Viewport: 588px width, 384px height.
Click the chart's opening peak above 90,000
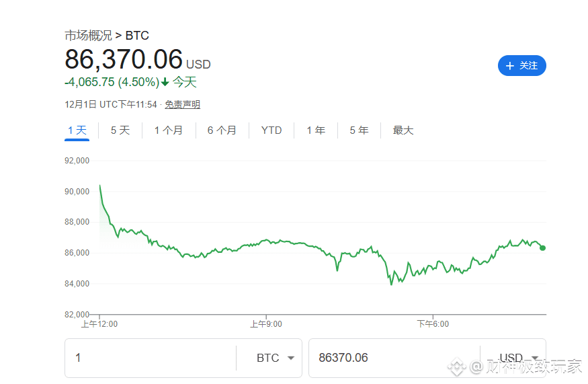click(x=100, y=185)
